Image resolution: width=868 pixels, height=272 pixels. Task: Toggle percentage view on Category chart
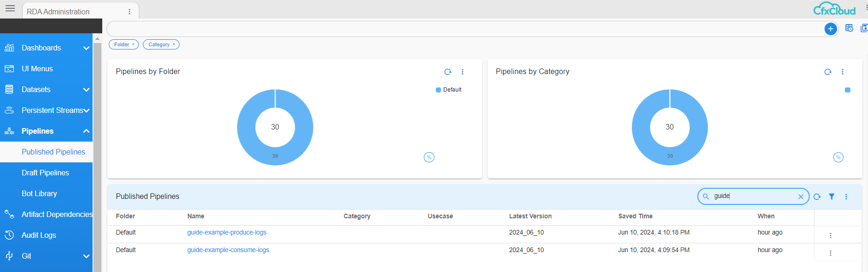(x=838, y=157)
